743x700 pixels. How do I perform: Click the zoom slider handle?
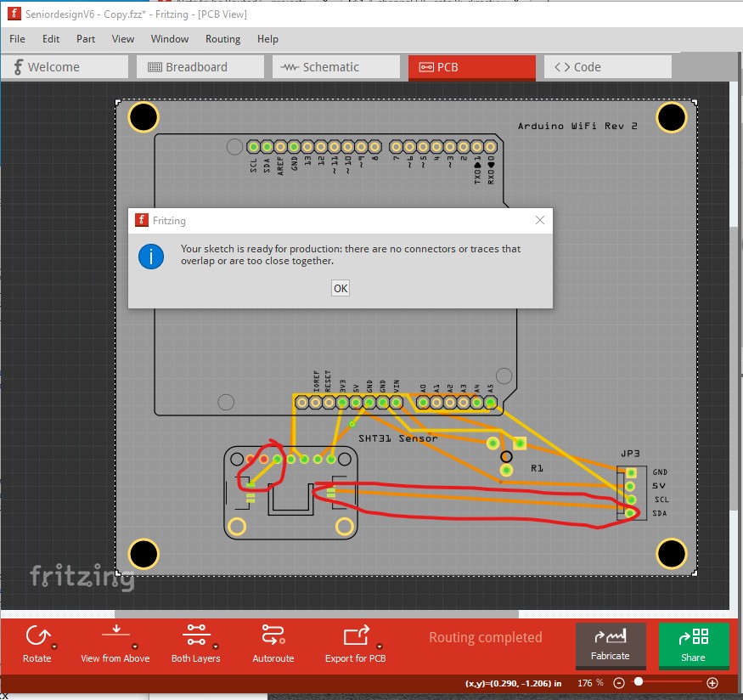639,681
